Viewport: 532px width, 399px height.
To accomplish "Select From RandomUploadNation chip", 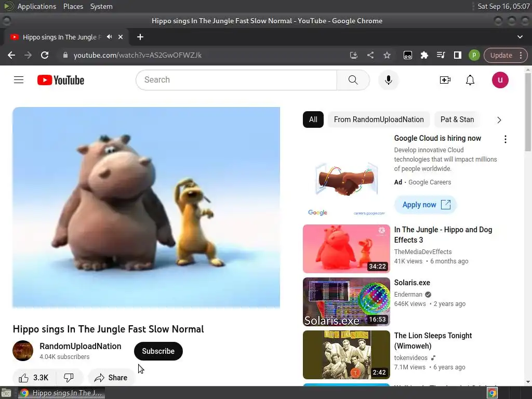I will click(379, 119).
